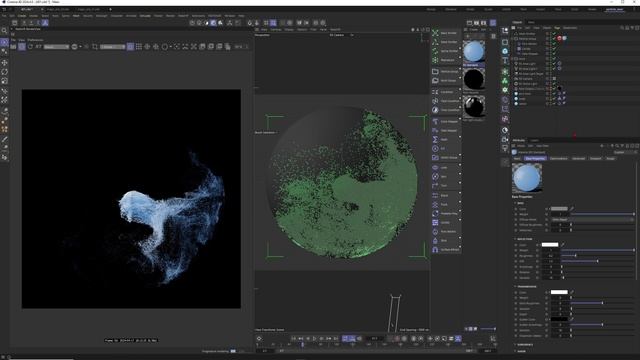
Task: Add a Basic Emitter from particle palette
Action: click(445, 33)
